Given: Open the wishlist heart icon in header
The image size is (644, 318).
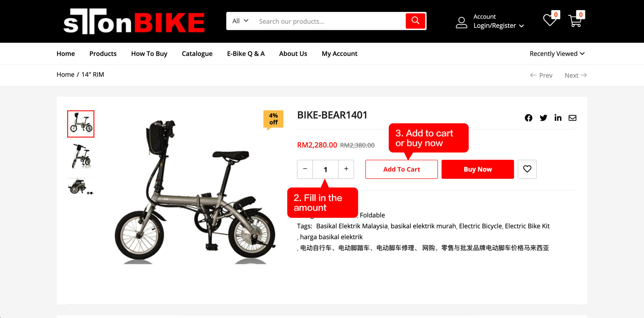Looking at the screenshot, I should pyautogui.click(x=549, y=20).
